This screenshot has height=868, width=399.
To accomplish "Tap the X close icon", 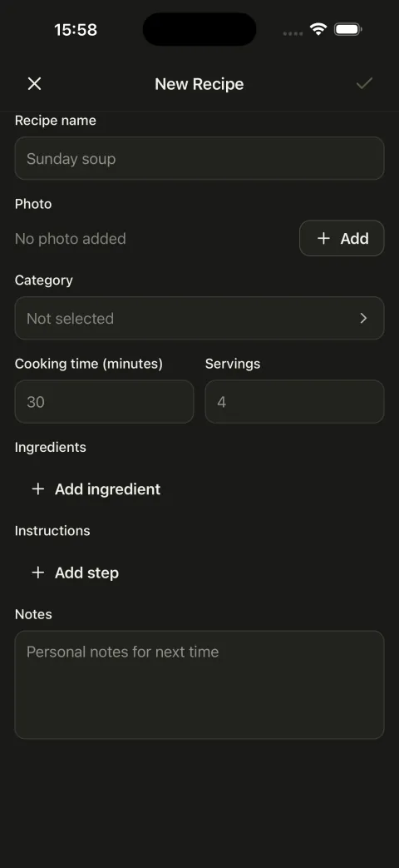I will point(34,83).
